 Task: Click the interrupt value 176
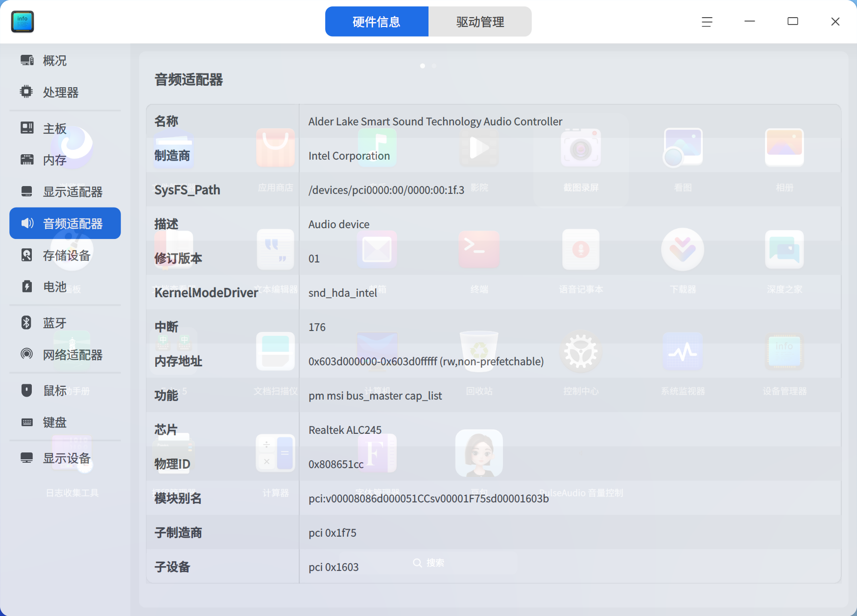(x=317, y=327)
